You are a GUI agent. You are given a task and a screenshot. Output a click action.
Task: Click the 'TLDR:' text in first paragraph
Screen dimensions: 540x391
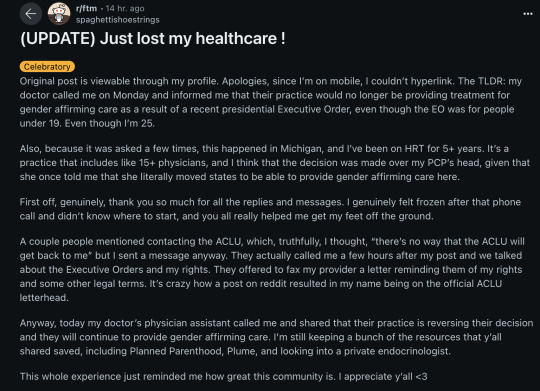tap(491, 81)
